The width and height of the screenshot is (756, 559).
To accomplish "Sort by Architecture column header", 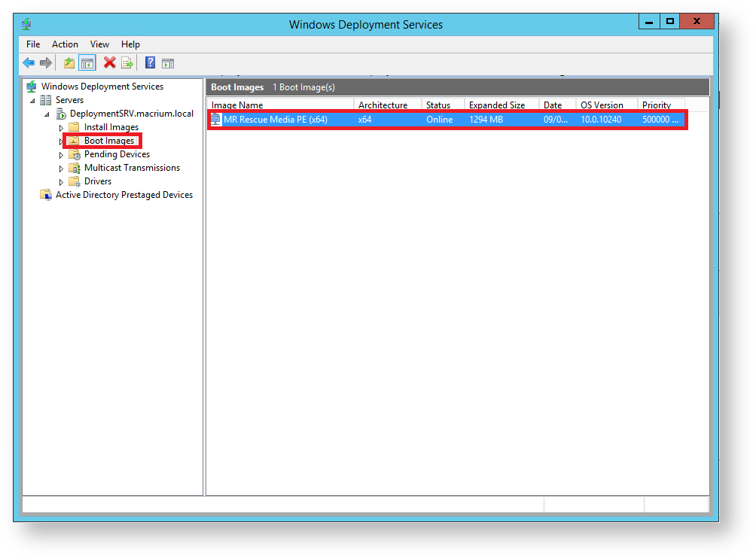I will pos(388,105).
